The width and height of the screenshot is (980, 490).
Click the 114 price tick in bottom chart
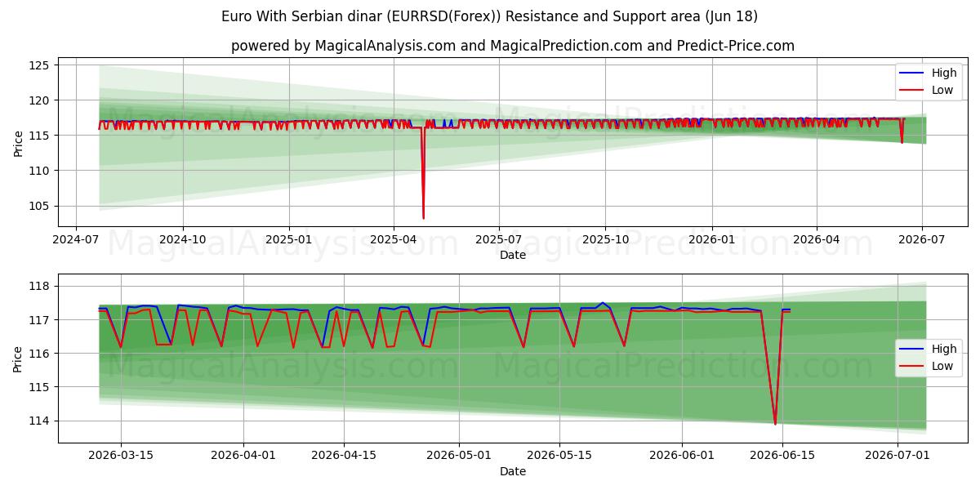[41, 421]
